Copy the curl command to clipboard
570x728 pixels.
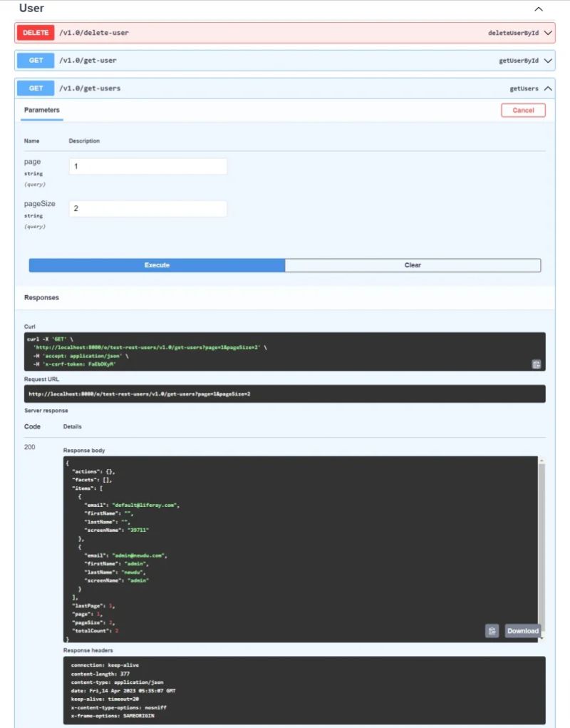pos(535,364)
